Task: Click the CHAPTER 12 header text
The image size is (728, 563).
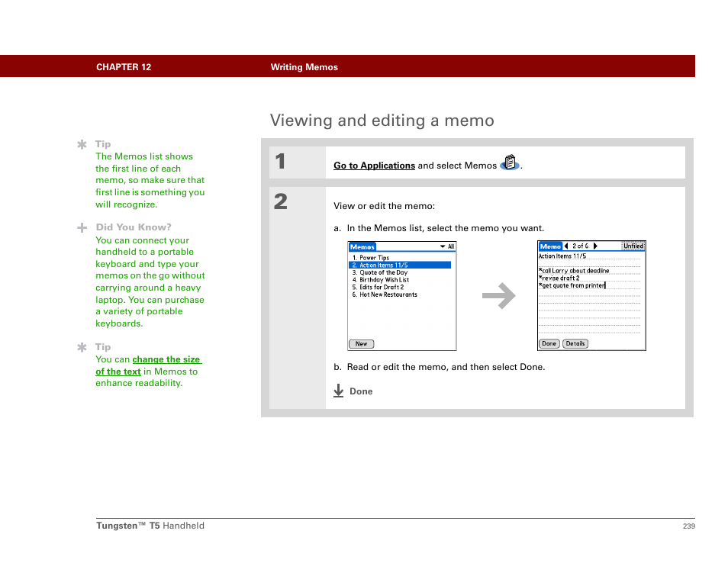Action: [124, 67]
